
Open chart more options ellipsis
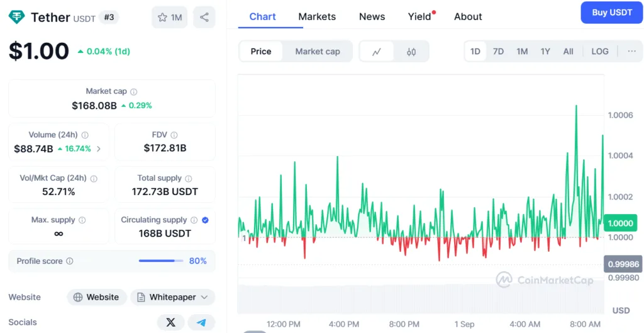tap(631, 52)
